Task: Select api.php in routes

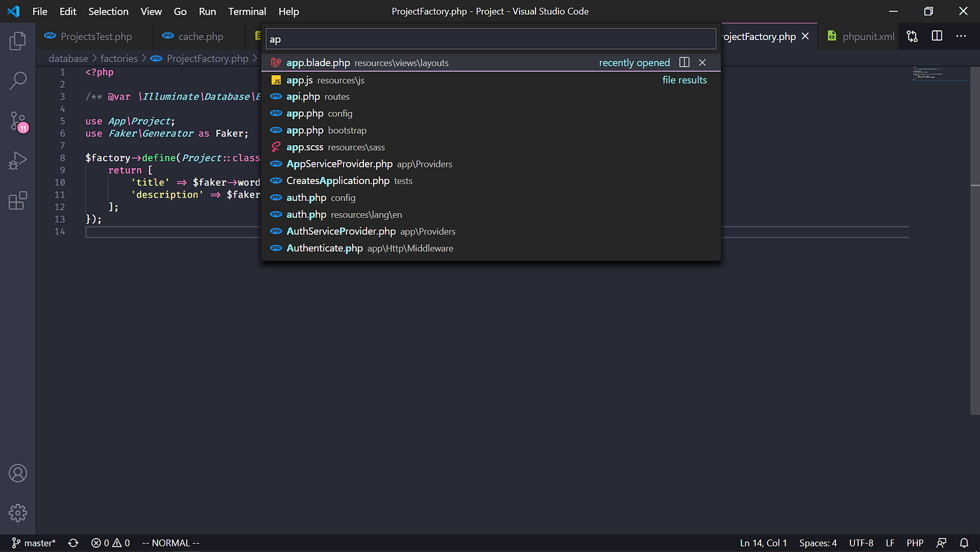Action: point(491,97)
